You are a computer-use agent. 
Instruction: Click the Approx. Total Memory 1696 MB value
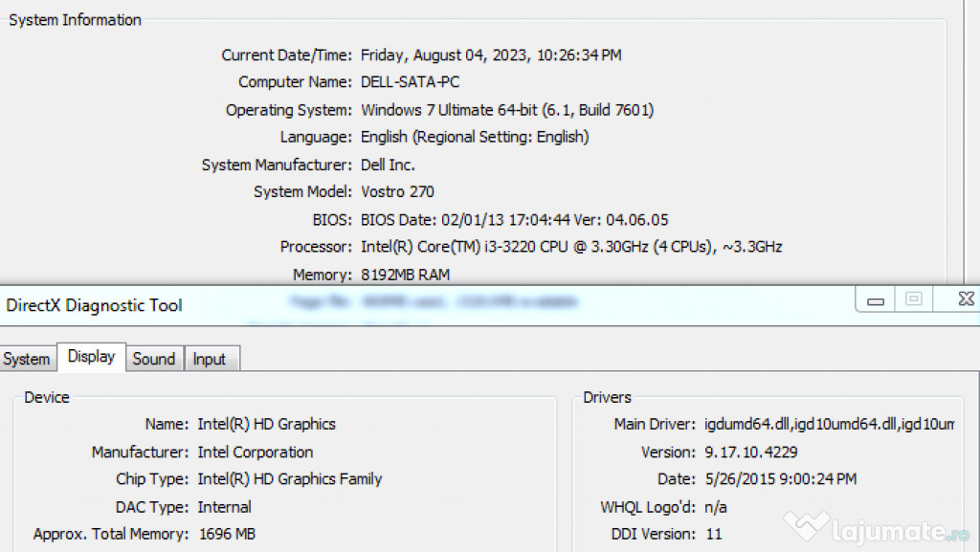coord(227,534)
